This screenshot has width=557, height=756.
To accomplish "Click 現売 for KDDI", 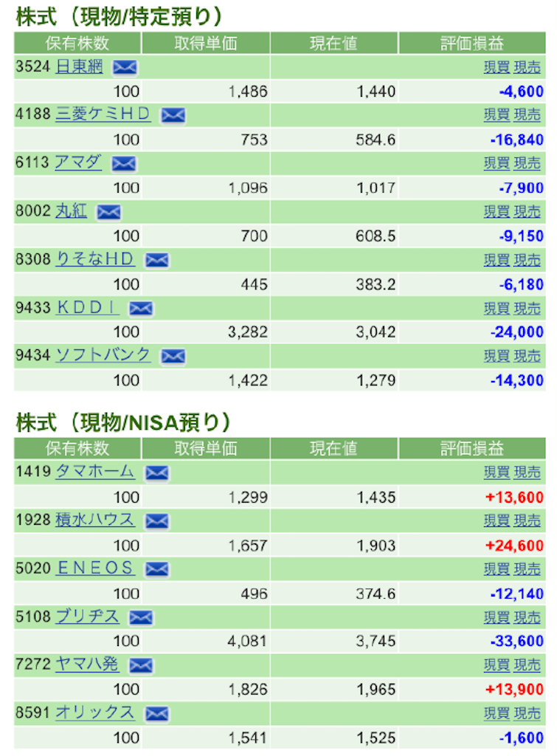I will (527, 308).
